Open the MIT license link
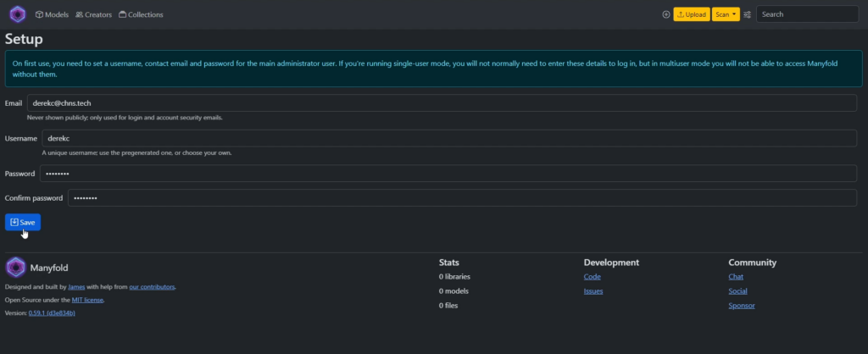This screenshot has height=354, width=868. tap(87, 300)
